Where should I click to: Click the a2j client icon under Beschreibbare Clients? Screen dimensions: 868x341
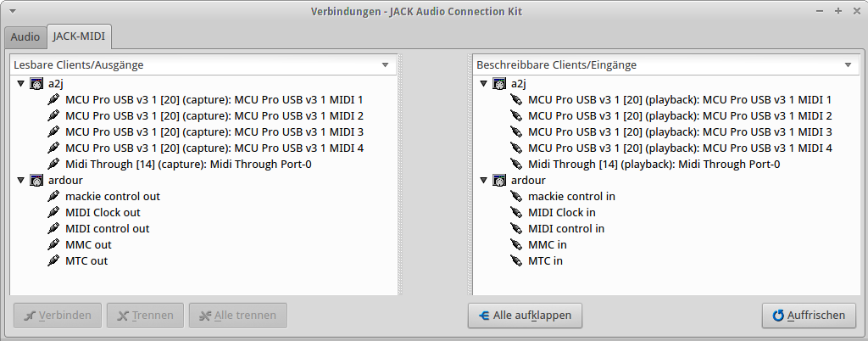[x=499, y=84]
